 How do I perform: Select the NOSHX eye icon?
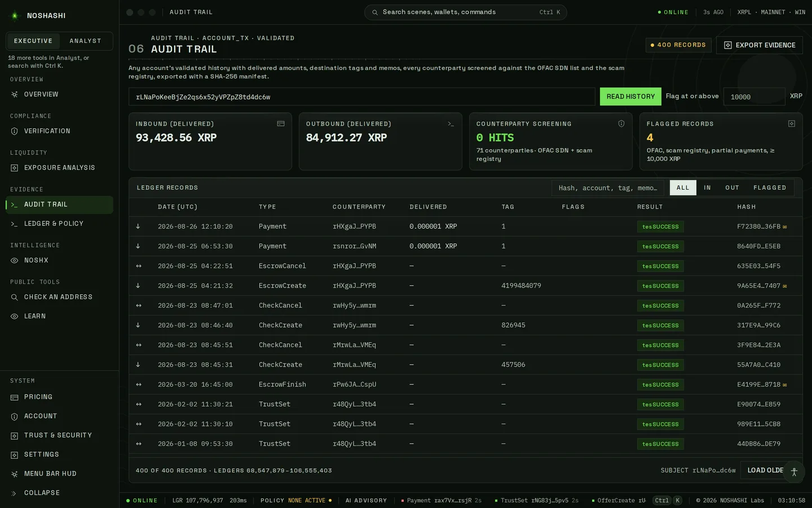[x=15, y=261]
